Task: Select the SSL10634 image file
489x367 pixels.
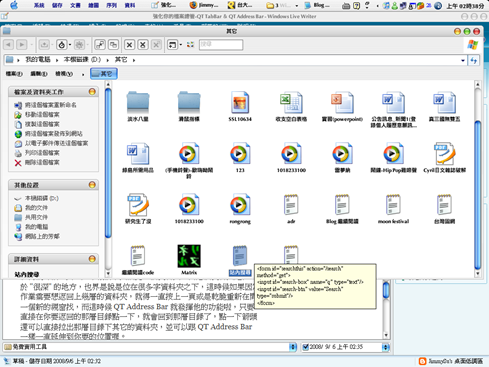Action: pyautogui.click(x=240, y=107)
